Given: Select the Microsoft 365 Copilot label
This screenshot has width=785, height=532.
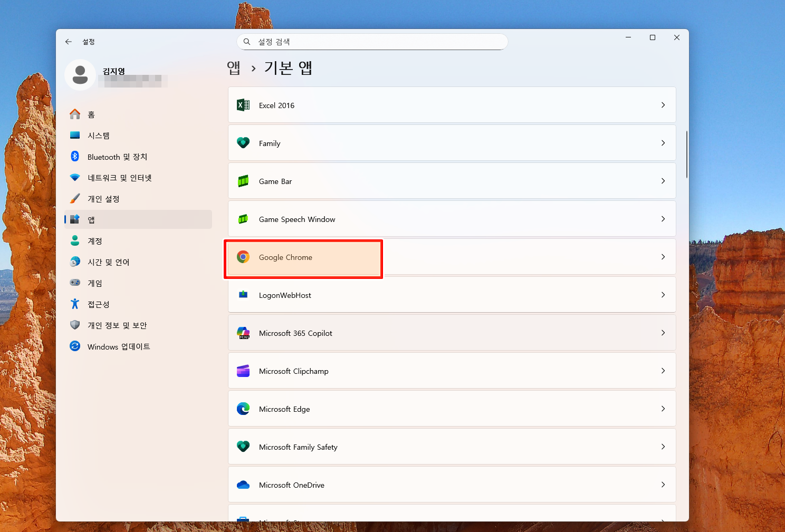Looking at the screenshot, I should (295, 333).
